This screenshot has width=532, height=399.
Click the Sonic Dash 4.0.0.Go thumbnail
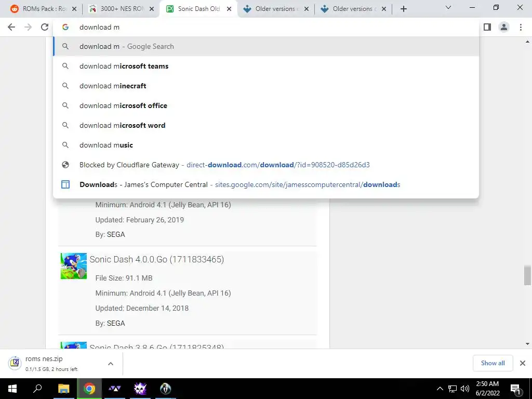74,266
